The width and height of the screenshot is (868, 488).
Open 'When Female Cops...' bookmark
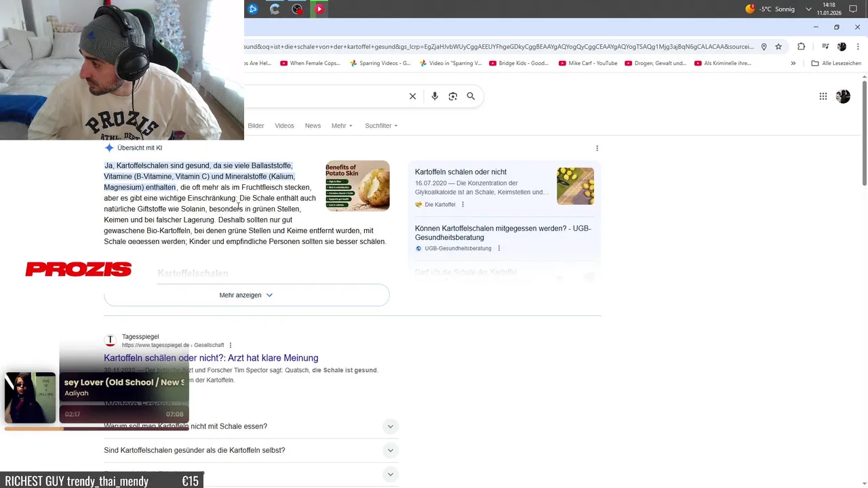[310, 63]
